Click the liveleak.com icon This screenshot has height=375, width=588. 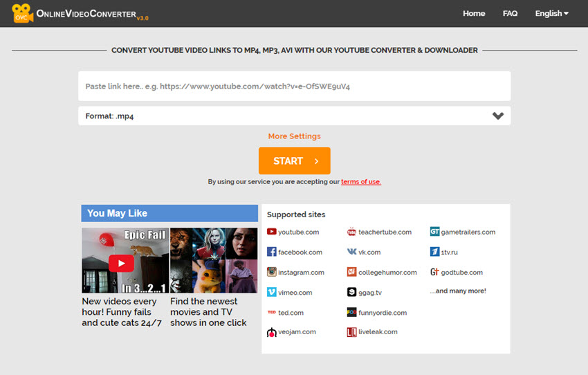pyautogui.click(x=351, y=332)
